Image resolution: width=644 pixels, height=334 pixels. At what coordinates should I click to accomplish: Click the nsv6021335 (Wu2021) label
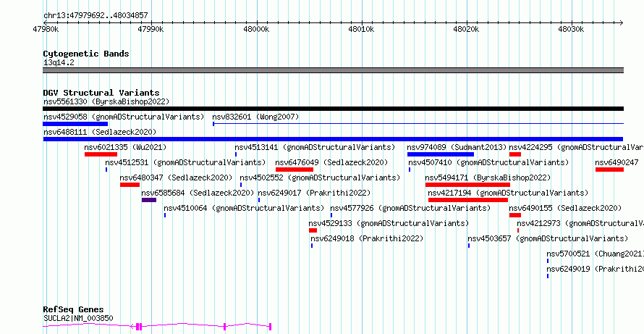(x=125, y=147)
